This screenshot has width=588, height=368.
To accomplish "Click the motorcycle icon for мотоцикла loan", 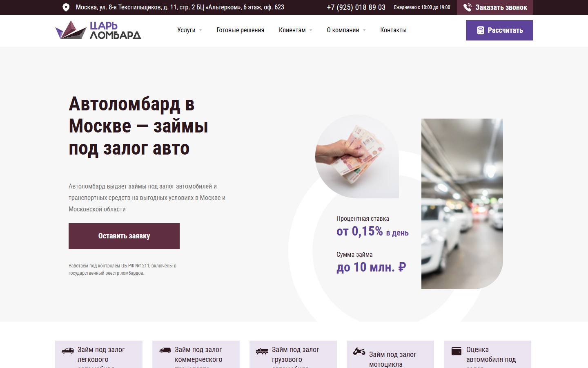I will (359, 351).
